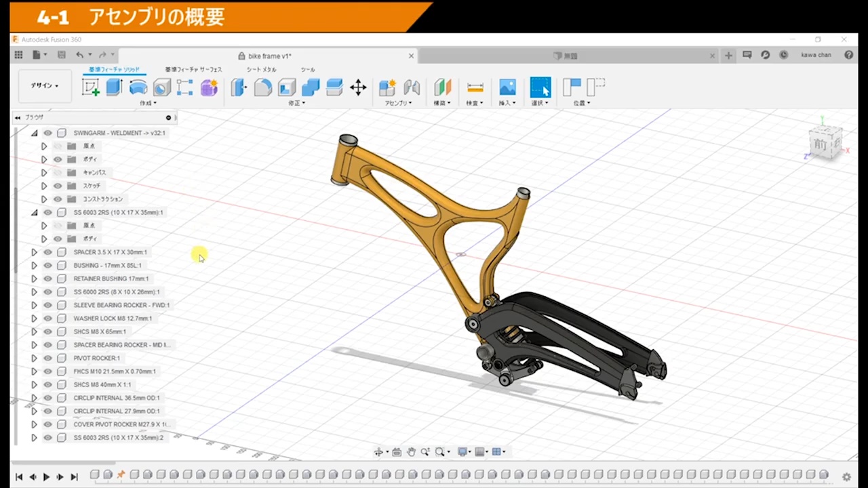Click the orange timeline marker
Screen dimensions: 868x488
(x=121, y=474)
